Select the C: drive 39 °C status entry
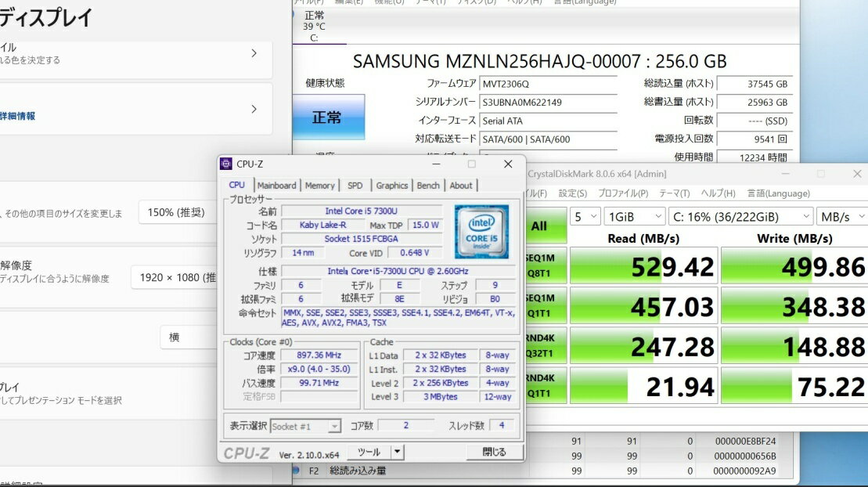Screen dimensions: 868x487 tap(314, 27)
